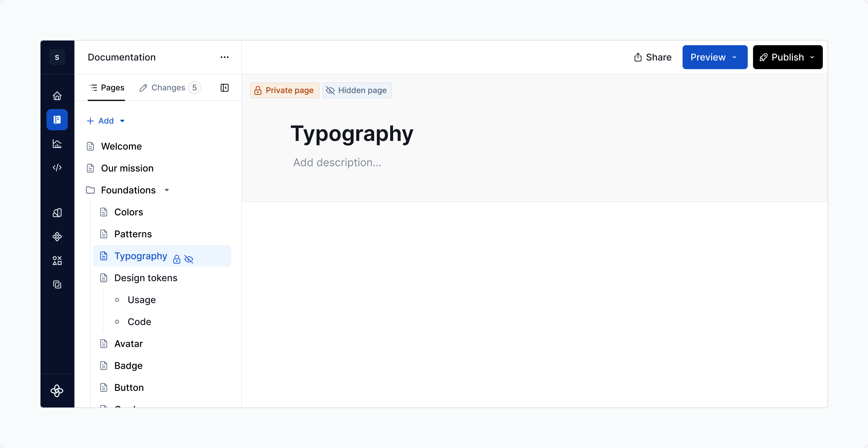The image size is (868, 448).
Task: Open the S workspace avatar
Action: [57, 57]
